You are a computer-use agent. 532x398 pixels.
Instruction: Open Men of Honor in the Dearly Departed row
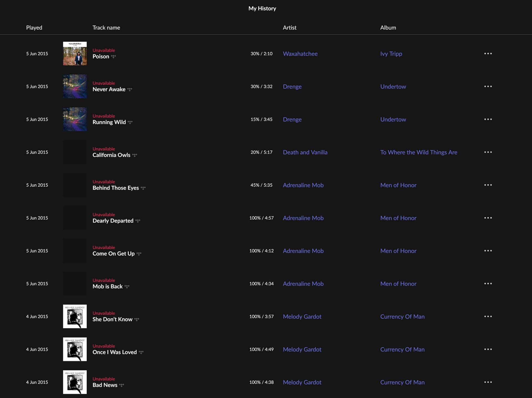(398, 218)
